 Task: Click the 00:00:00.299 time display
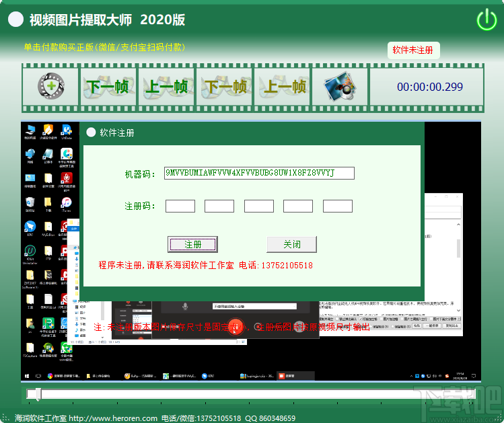[x=430, y=87]
